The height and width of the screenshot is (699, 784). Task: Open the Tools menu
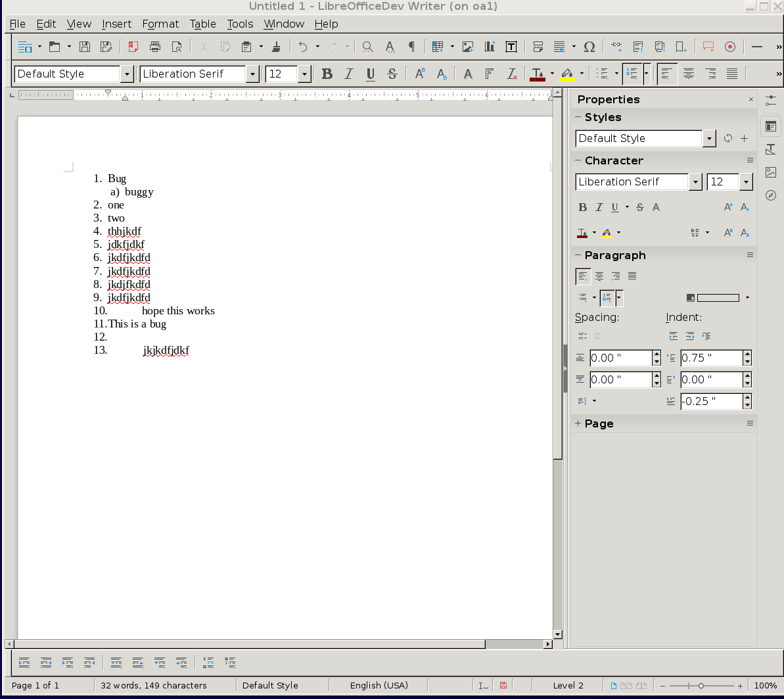(x=240, y=24)
